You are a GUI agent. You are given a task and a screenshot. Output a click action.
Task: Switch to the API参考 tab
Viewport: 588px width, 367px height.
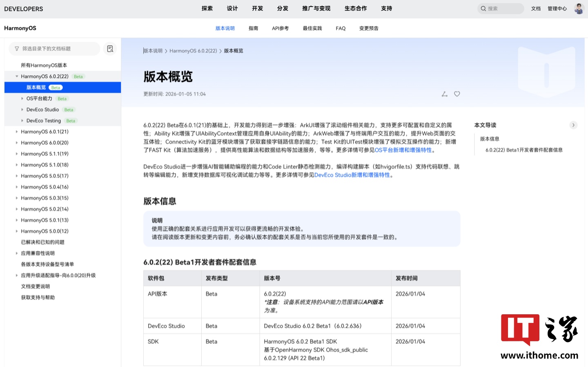(280, 28)
